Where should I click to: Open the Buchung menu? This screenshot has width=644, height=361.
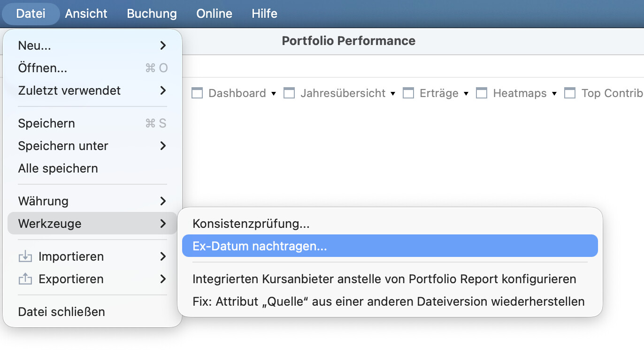[152, 14]
